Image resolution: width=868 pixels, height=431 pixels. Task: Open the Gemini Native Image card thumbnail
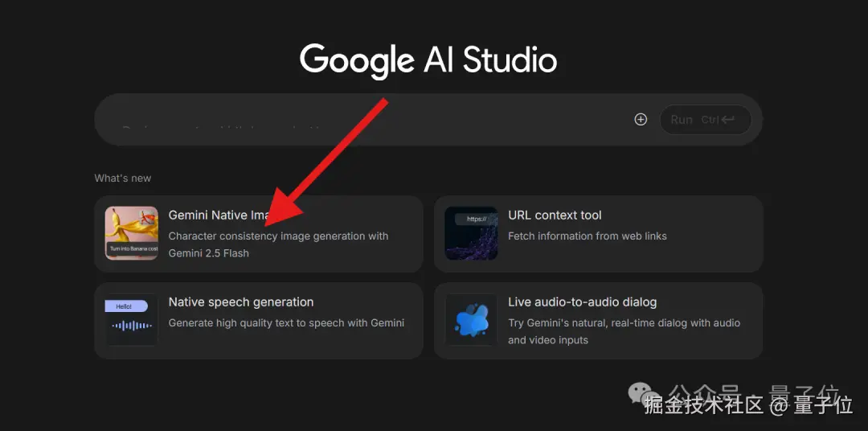tap(132, 233)
